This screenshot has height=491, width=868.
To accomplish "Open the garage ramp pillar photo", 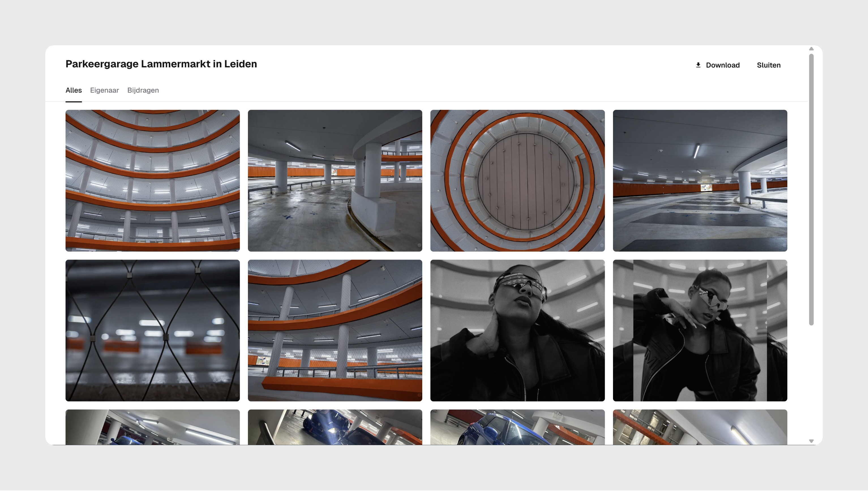I will pyautogui.click(x=335, y=181).
